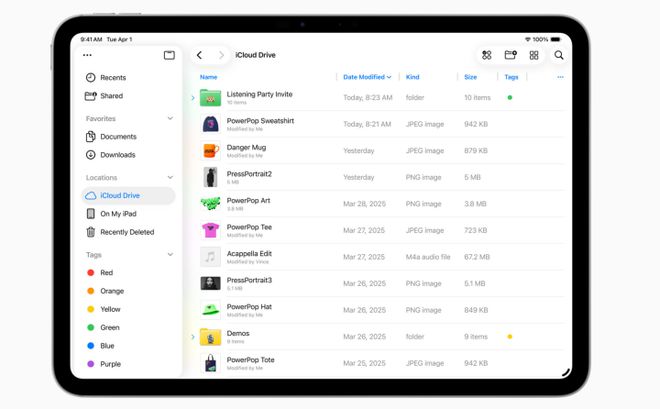Viewport: 660px width, 409px height.
Task: Tap the 9:41 AM clock
Action: (x=91, y=39)
